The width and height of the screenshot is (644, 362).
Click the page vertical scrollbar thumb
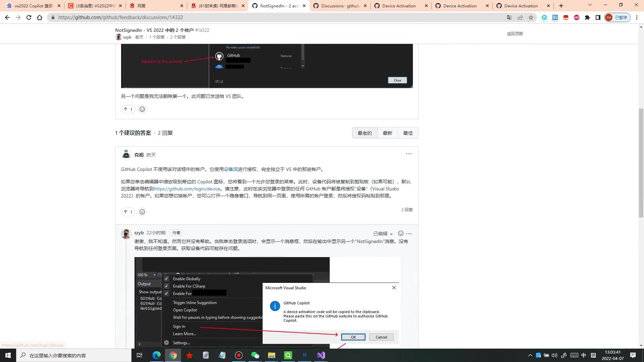click(641, 163)
